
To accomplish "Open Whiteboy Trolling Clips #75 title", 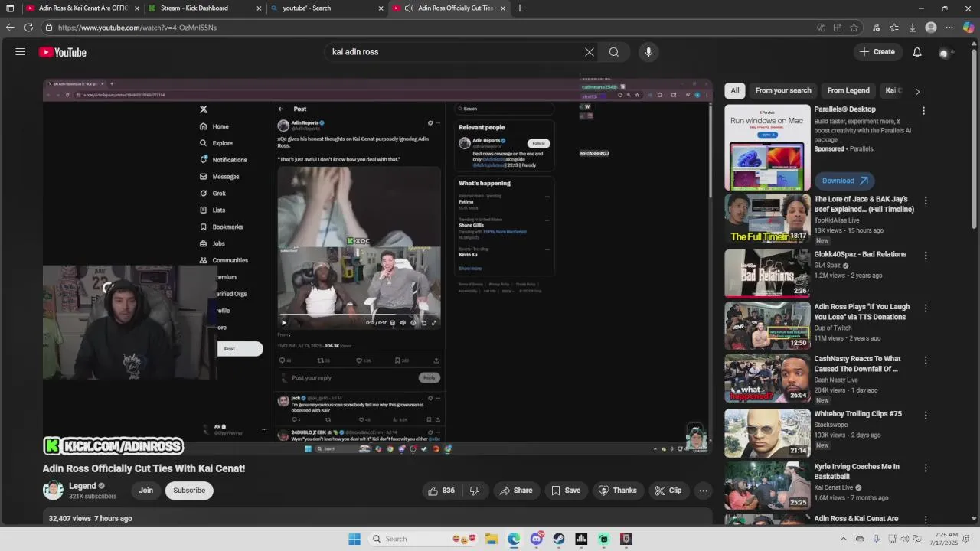I will pos(857,414).
